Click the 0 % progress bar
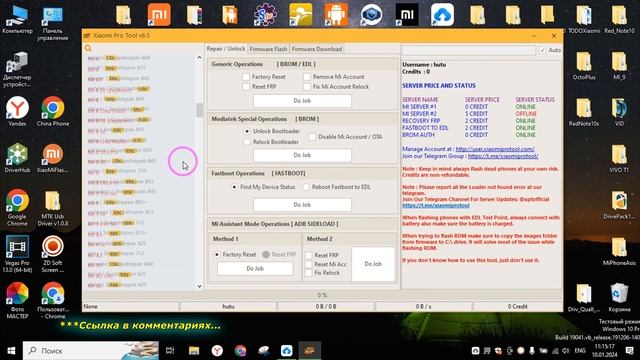 (x=322, y=295)
